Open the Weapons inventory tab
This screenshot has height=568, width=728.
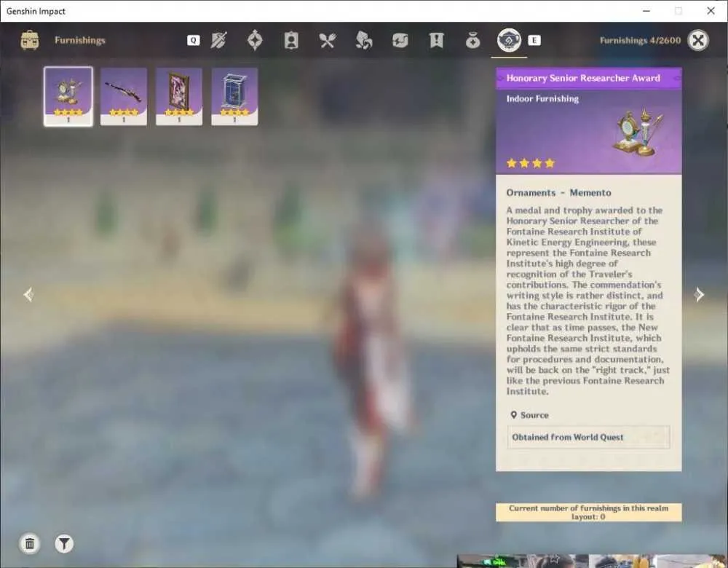point(218,40)
